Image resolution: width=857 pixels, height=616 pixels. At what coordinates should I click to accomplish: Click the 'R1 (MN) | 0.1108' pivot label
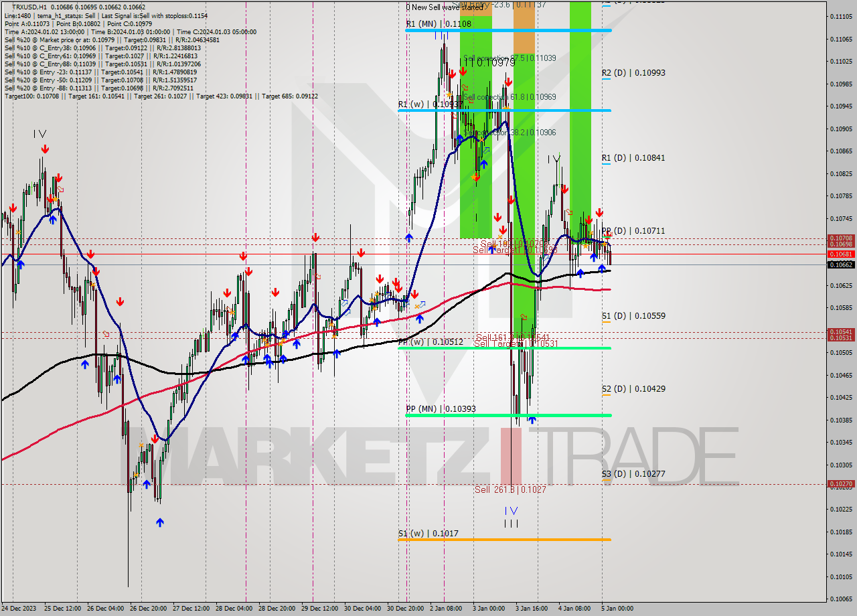pos(439,23)
